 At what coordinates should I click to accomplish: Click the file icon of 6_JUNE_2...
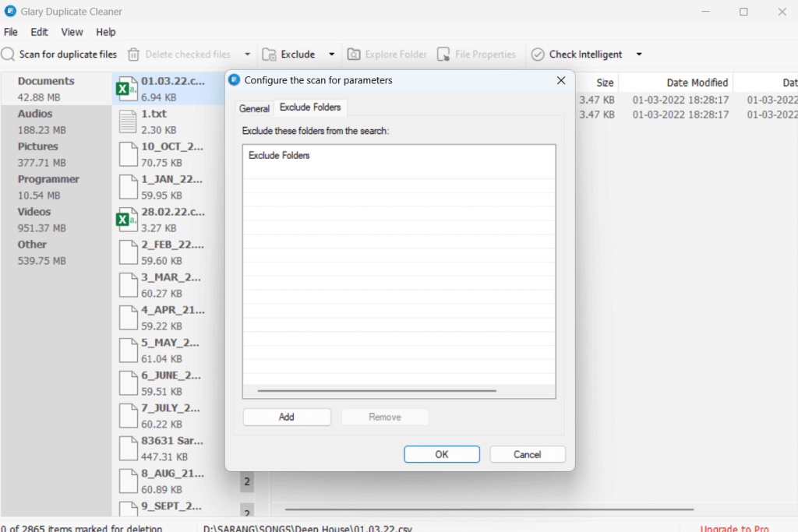pyautogui.click(x=128, y=383)
